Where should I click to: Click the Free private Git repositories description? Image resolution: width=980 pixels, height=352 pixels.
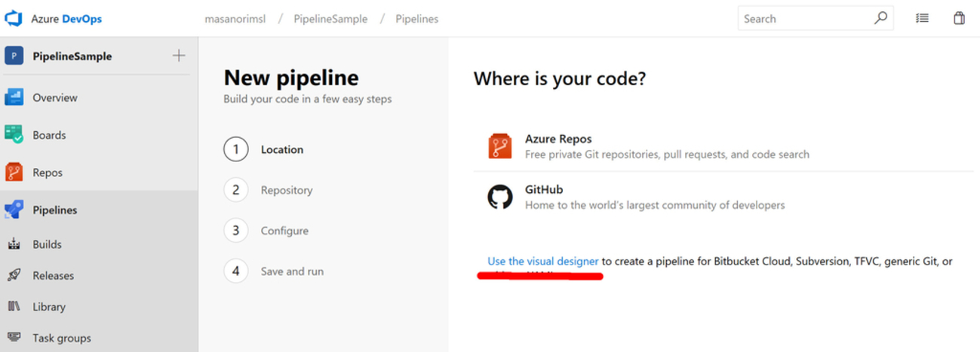(667, 154)
